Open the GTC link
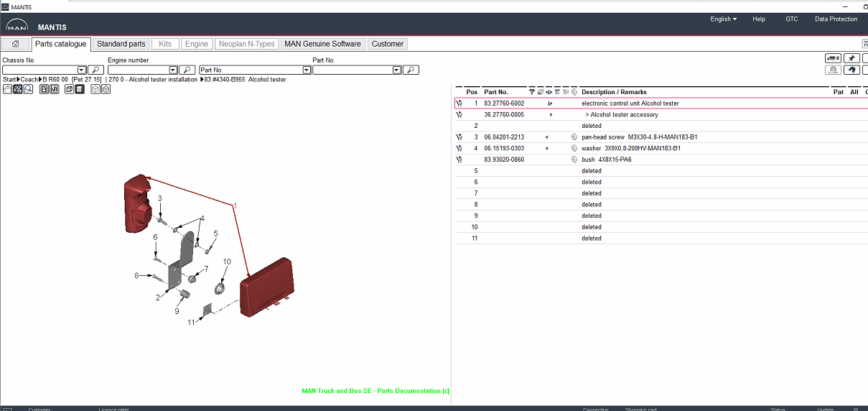Screen dimensions: 868x411 click(791, 19)
